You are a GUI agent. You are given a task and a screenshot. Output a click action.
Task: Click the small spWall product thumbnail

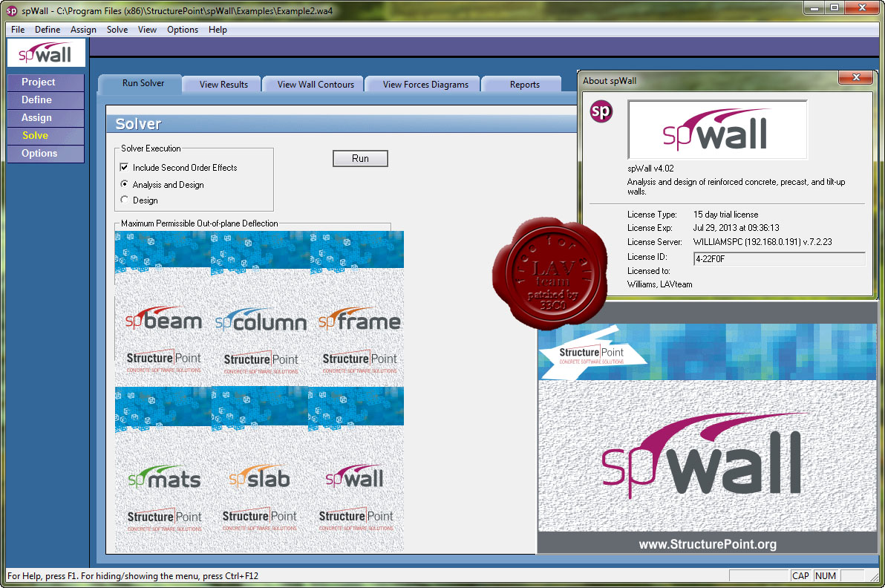click(356, 468)
